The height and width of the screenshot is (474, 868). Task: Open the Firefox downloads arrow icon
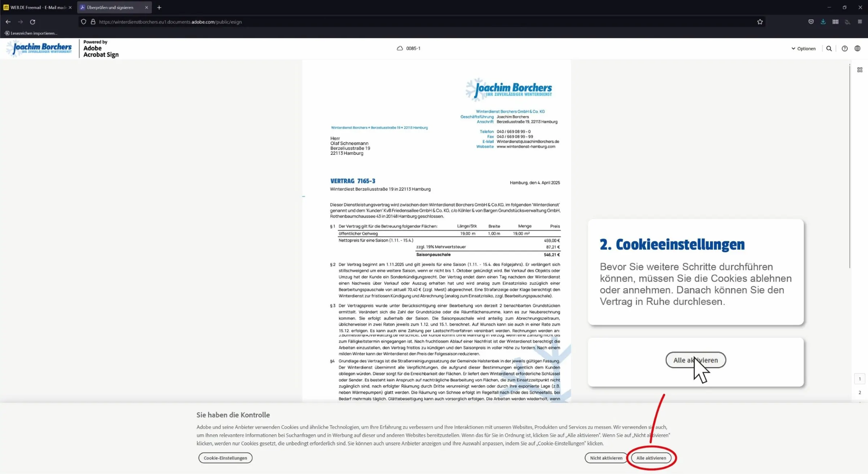823,22
